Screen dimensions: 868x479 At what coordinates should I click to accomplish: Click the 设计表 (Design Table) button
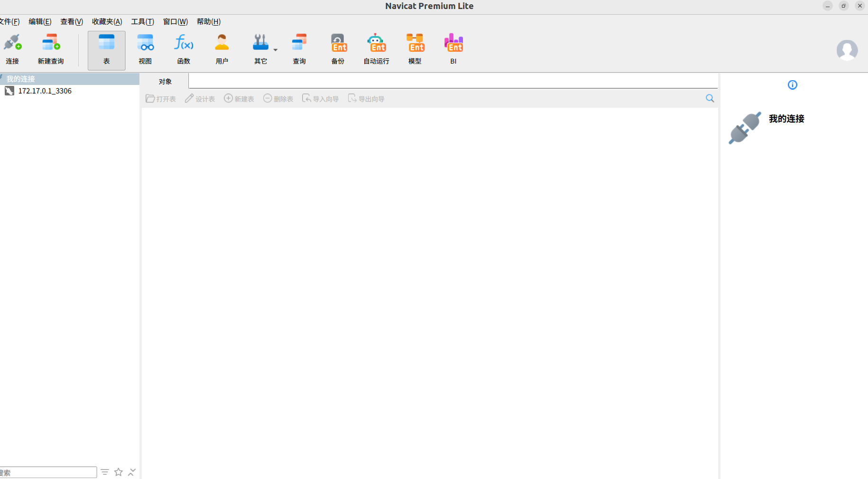(200, 99)
